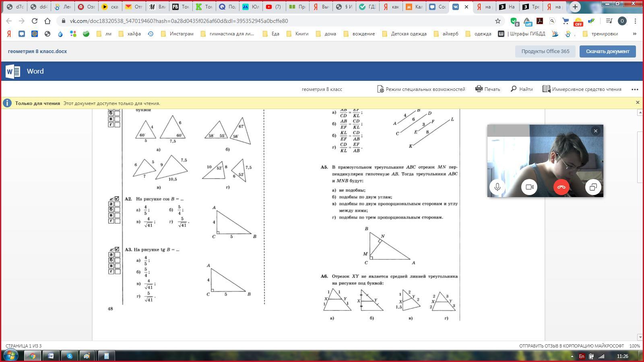Reload the current page

coord(35,21)
